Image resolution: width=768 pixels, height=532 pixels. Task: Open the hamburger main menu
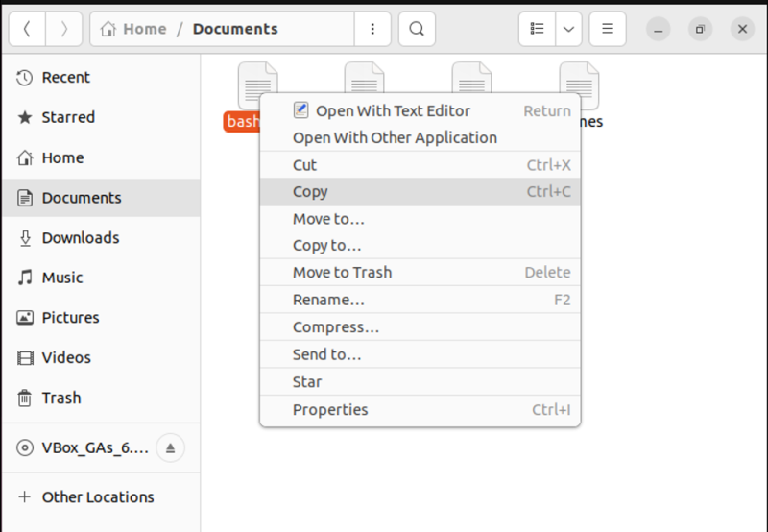click(x=607, y=29)
